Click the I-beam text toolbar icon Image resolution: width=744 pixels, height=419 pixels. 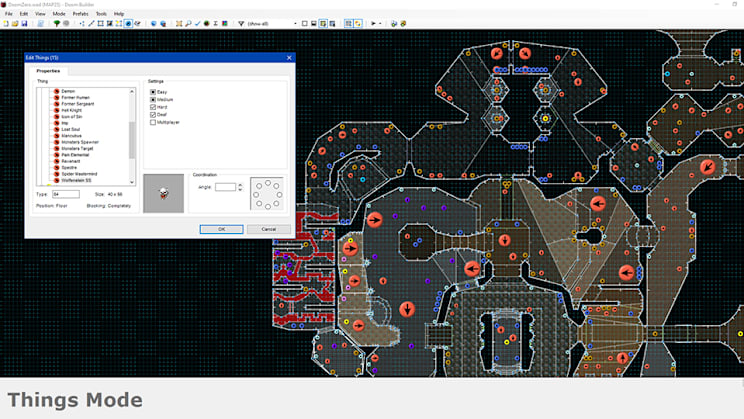click(x=215, y=23)
